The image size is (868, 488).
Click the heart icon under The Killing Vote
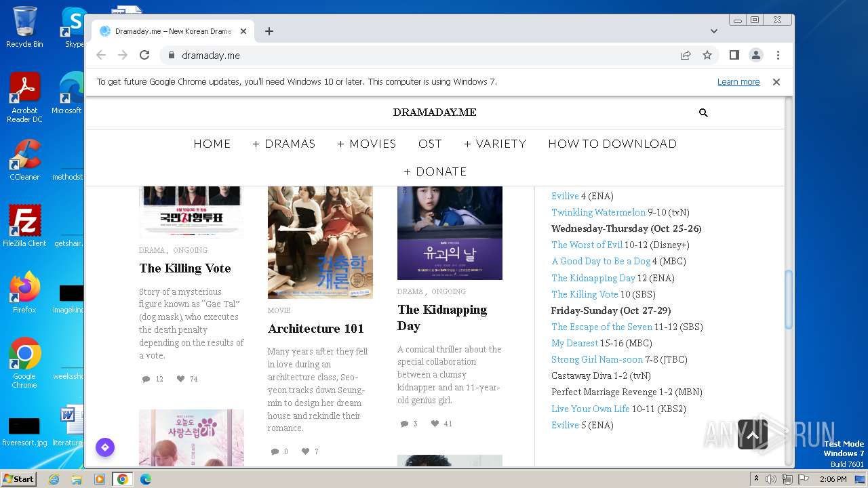click(180, 379)
